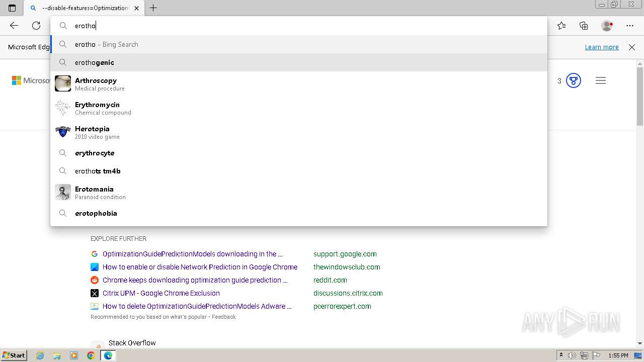The image size is (644, 362).
Task: Click the Erythromycin molecule thumbnail
Action: click(63, 108)
